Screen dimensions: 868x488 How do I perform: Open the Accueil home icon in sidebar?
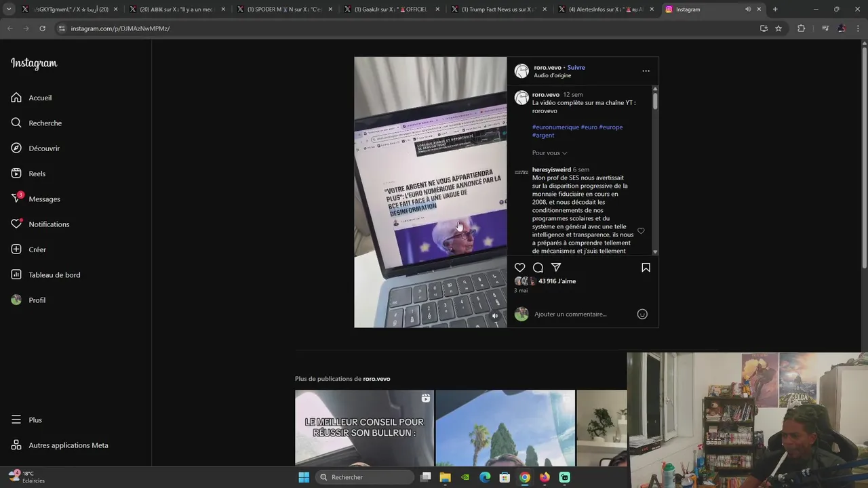click(x=16, y=98)
